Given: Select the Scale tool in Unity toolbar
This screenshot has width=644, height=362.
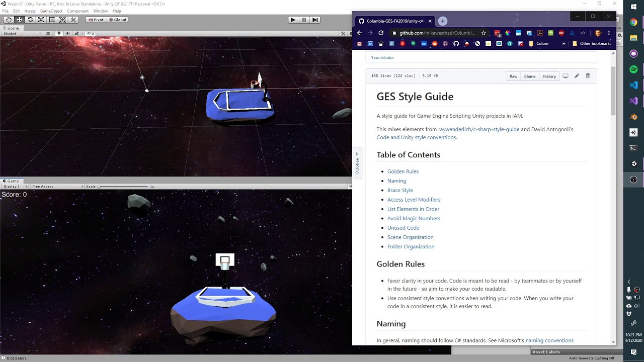Looking at the screenshot, I should pos(41,20).
